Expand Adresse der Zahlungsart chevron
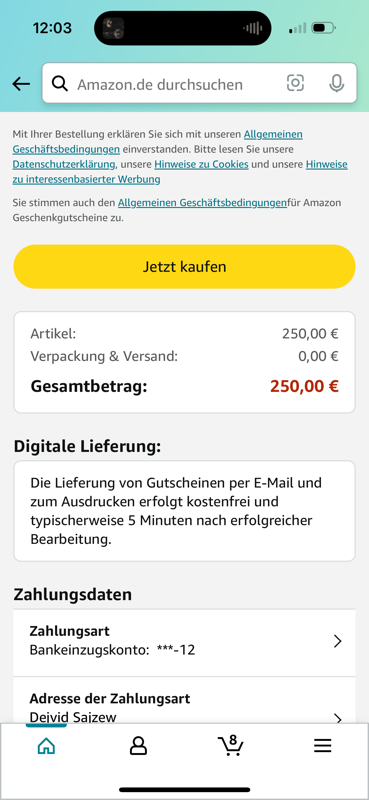 pyautogui.click(x=337, y=718)
